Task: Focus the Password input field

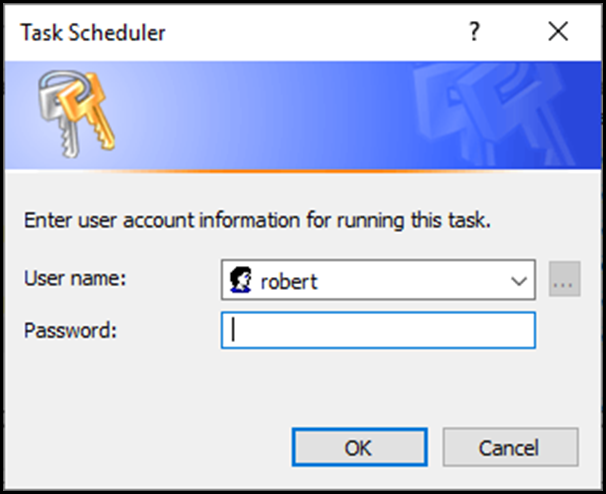Action: click(378, 330)
